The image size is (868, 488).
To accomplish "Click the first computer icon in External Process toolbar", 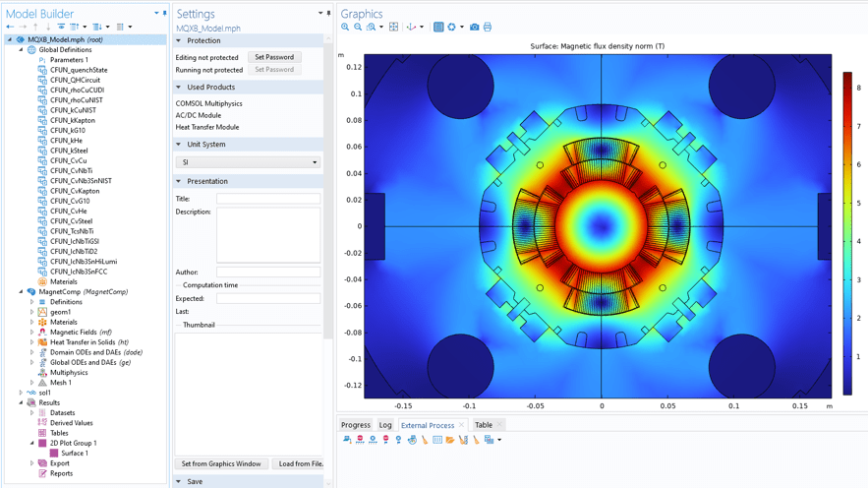I will tap(347, 440).
